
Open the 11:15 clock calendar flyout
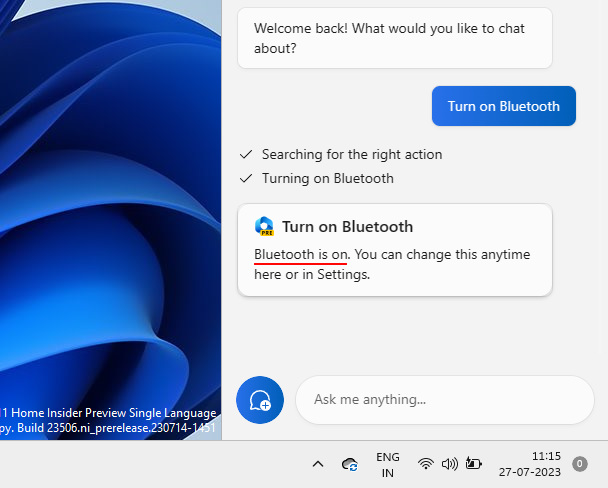(545, 464)
